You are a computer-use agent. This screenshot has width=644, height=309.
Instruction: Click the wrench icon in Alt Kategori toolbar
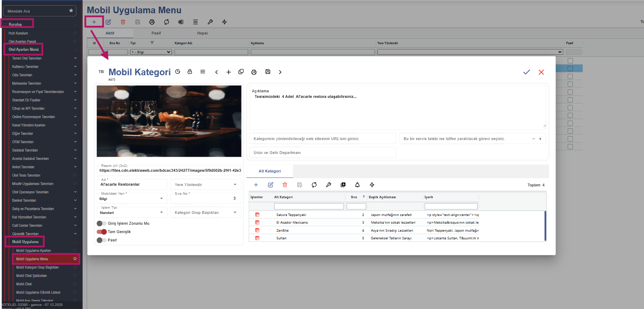tap(328, 185)
